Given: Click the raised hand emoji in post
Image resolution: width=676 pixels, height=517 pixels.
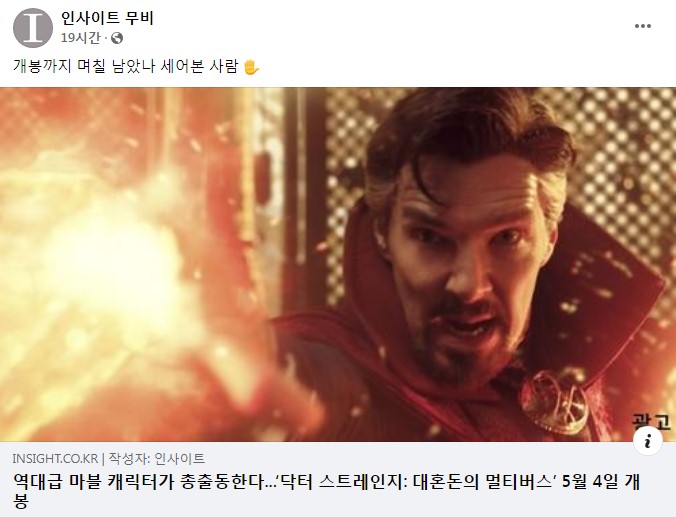Looking at the screenshot, I should [251, 67].
